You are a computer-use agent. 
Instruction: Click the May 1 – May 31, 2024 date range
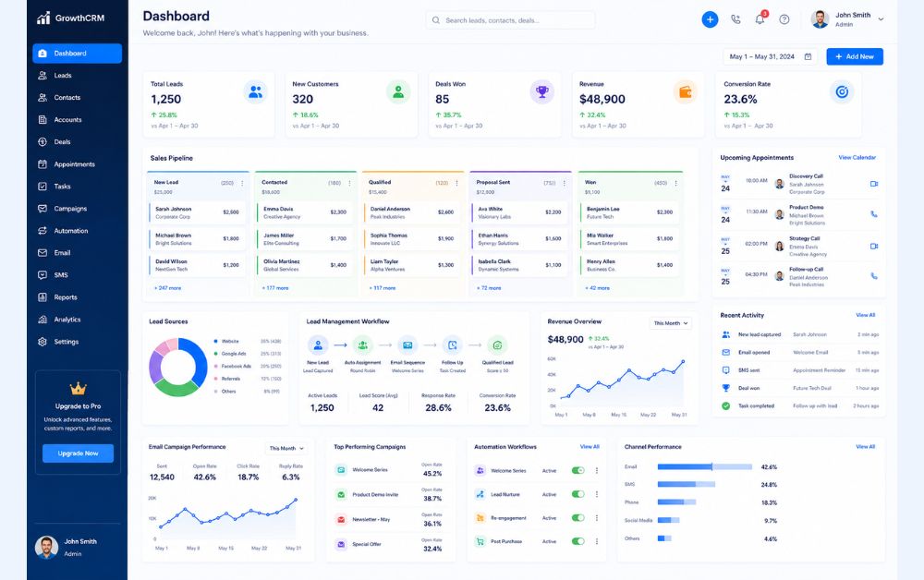770,56
